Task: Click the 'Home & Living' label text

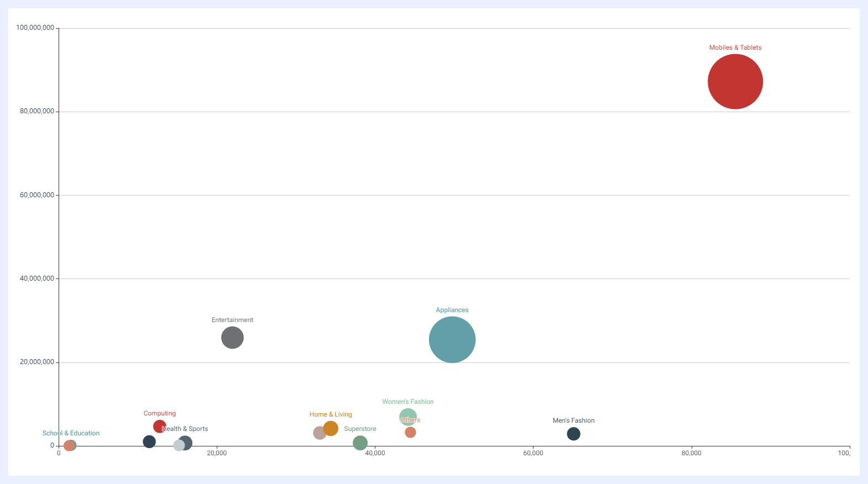Action: 331,414
